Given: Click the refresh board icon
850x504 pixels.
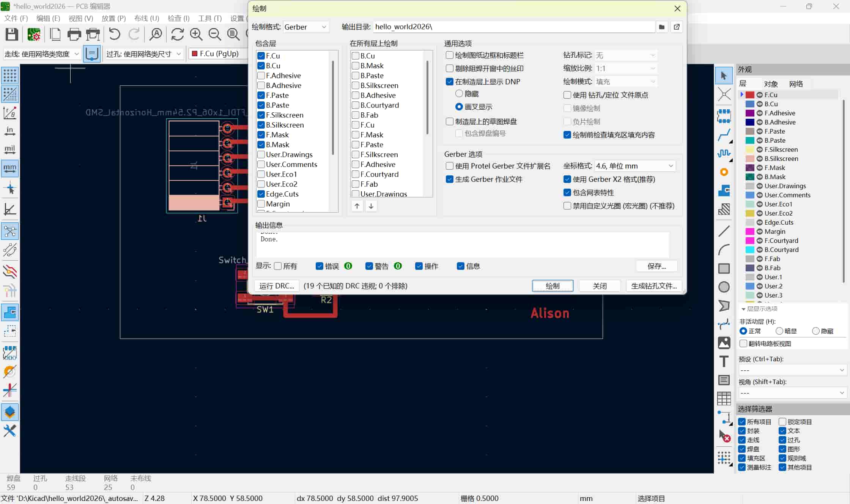Looking at the screenshot, I should [177, 34].
